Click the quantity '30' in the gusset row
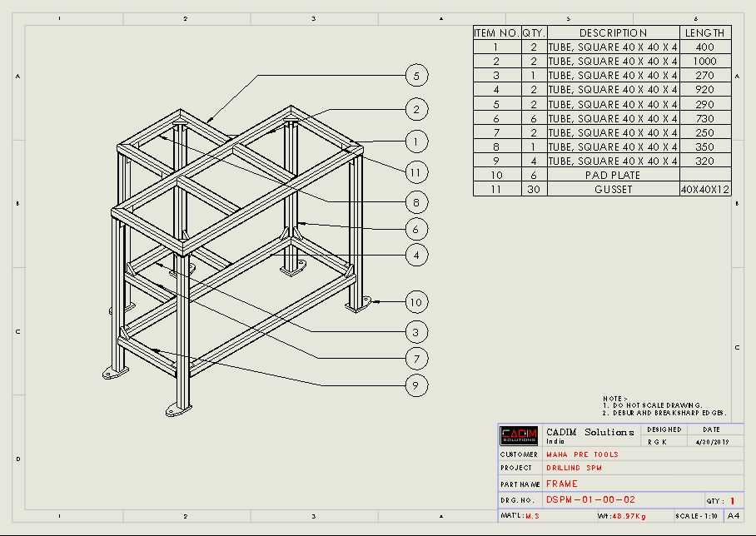This screenshot has height=536, width=756. pos(534,190)
